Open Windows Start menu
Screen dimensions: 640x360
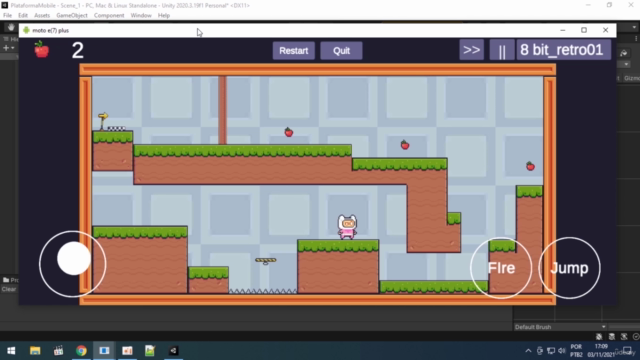(x=11, y=351)
